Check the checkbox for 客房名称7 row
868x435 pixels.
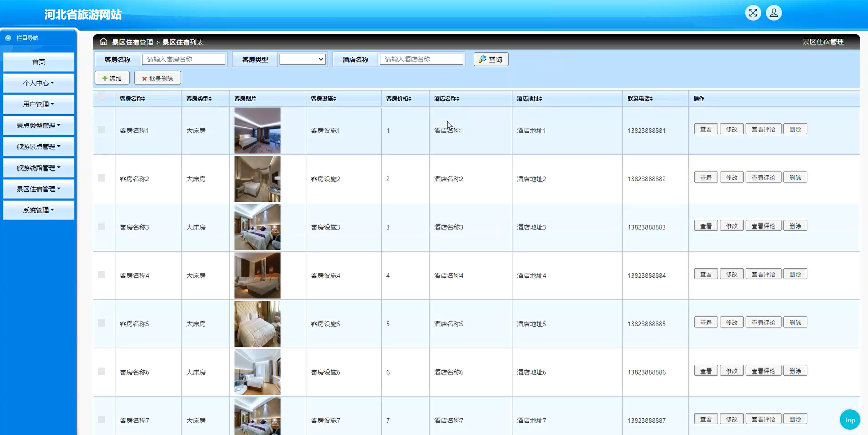101,420
